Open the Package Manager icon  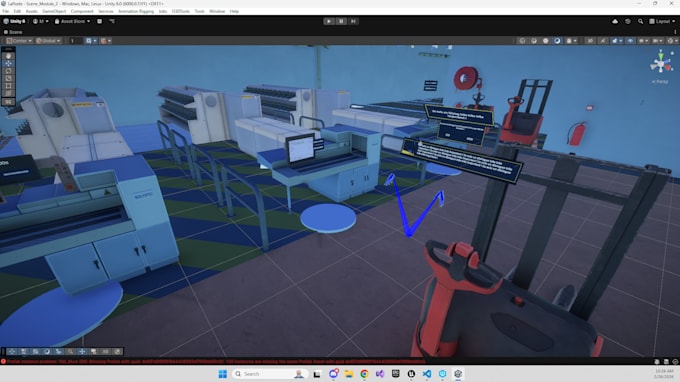(x=100, y=21)
